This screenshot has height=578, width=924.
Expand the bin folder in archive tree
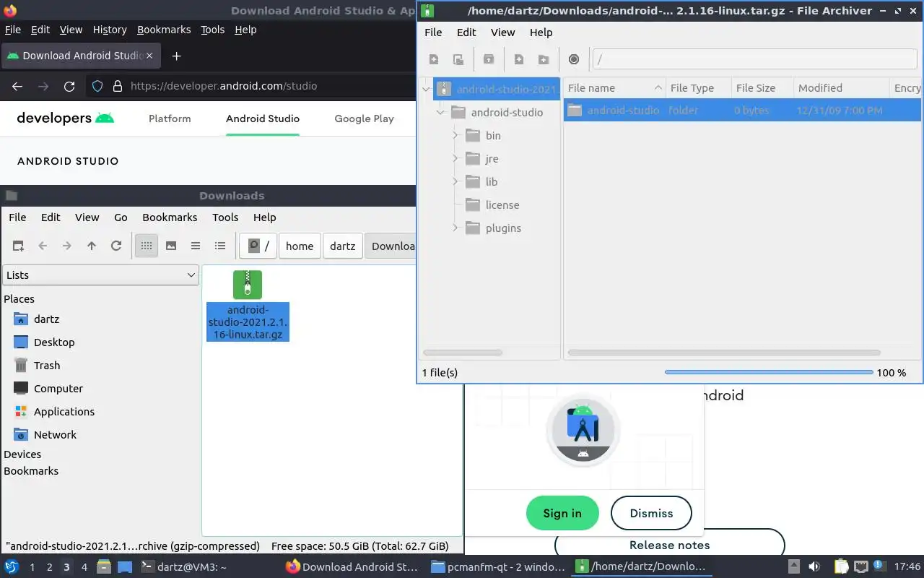[x=455, y=135]
